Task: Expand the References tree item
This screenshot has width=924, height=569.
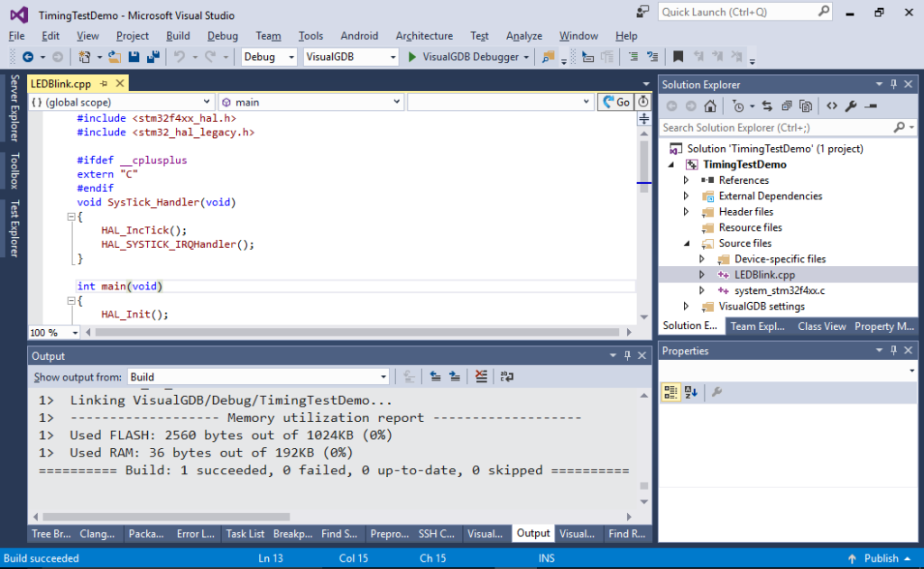Action: pyautogui.click(x=687, y=179)
